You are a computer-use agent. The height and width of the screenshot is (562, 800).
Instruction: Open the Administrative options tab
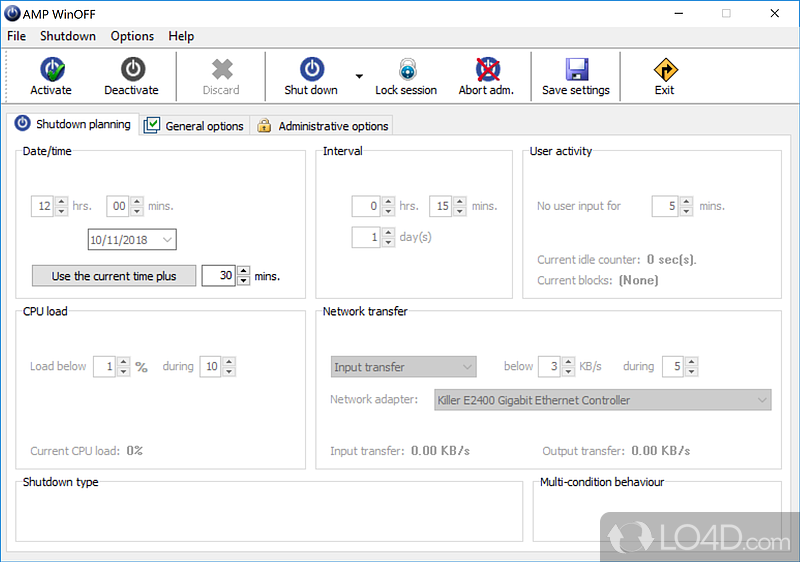tap(323, 126)
